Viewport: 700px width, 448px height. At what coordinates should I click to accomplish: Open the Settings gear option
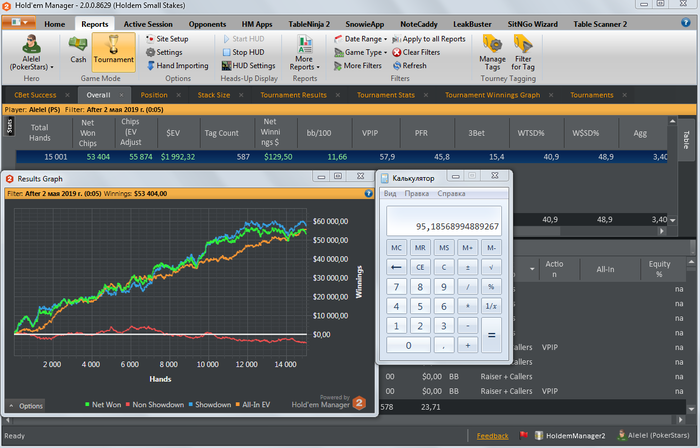[x=164, y=52]
